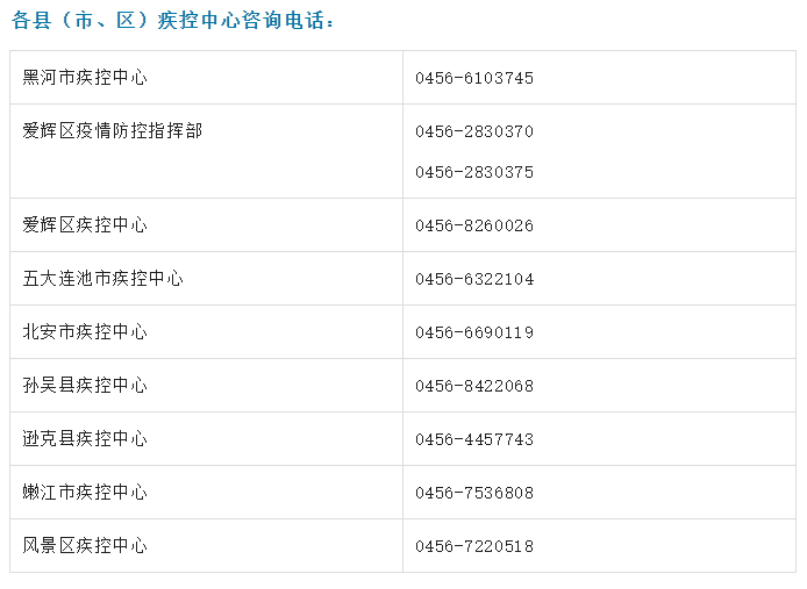The image size is (807, 589).
Task: Click the 爱辉区疾控中心 entry
Action: click(85, 225)
